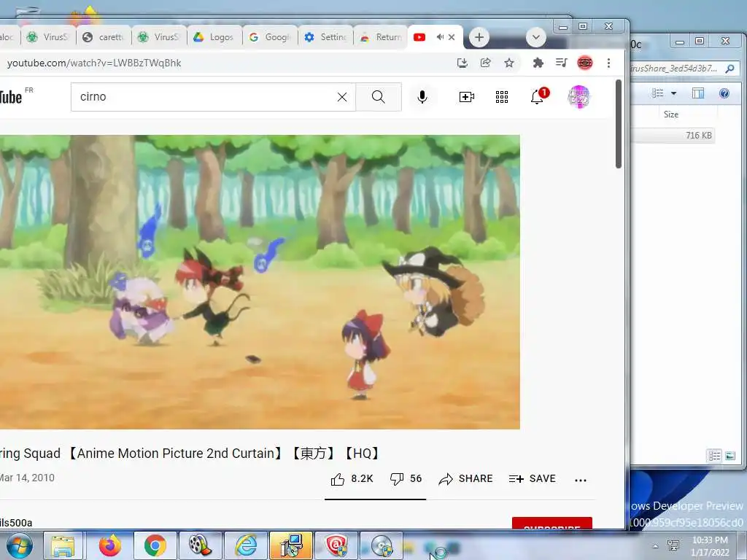The width and height of the screenshot is (747, 560).
Task: Open the Chrome three-dot menu
Action: 608,63
